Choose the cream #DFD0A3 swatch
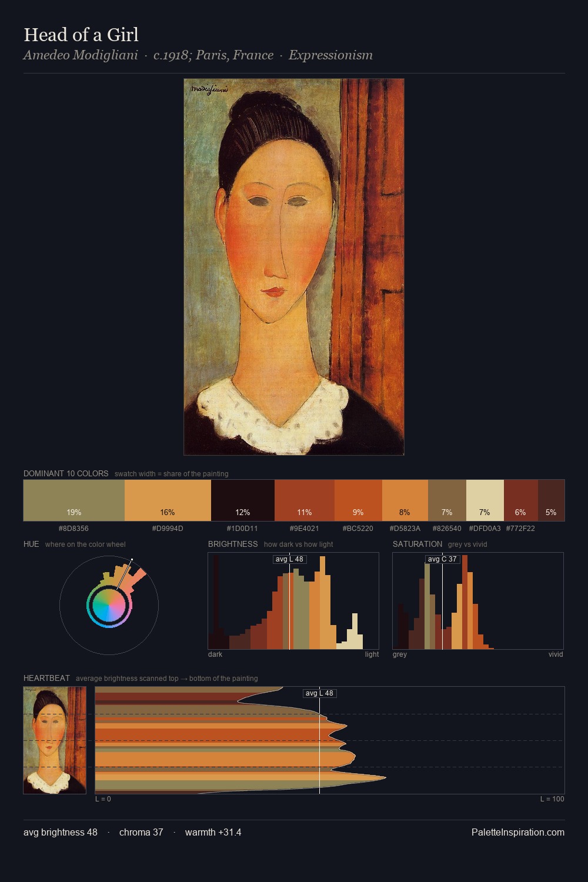The width and height of the screenshot is (588, 882). pos(485,500)
